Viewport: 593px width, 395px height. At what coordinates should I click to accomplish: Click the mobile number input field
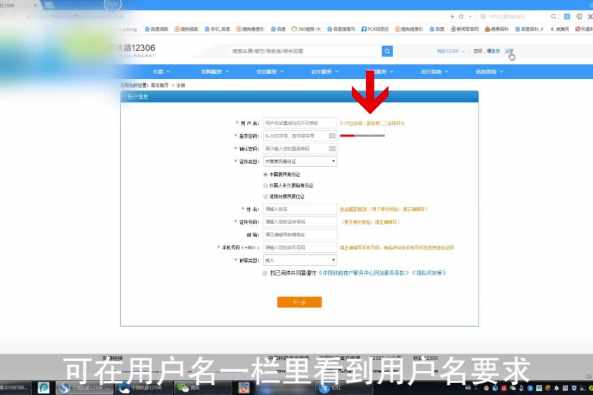tap(300, 247)
